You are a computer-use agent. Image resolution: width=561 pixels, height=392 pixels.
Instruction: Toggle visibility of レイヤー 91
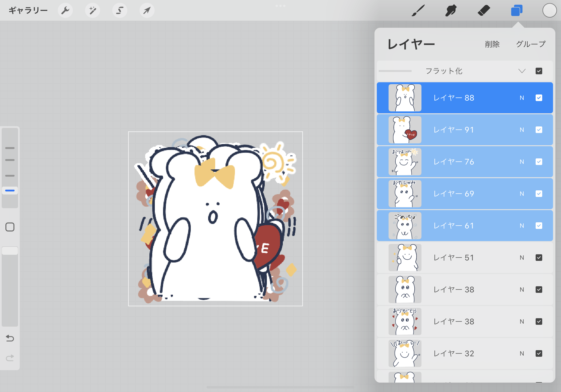tap(539, 130)
